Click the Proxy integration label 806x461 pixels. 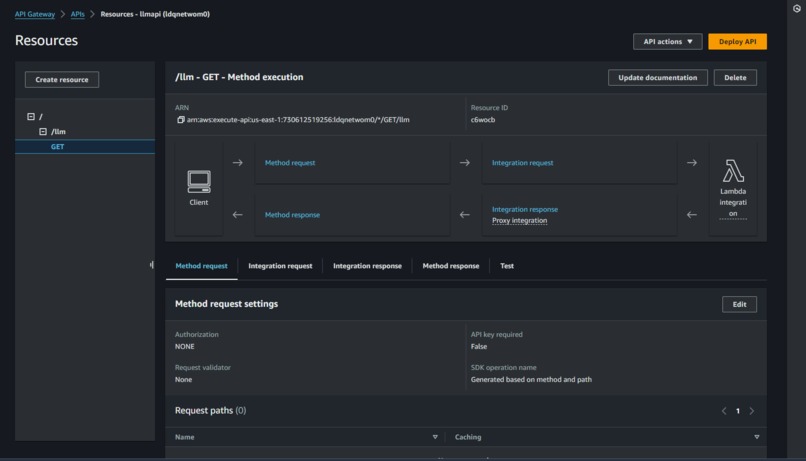click(x=519, y=220)
